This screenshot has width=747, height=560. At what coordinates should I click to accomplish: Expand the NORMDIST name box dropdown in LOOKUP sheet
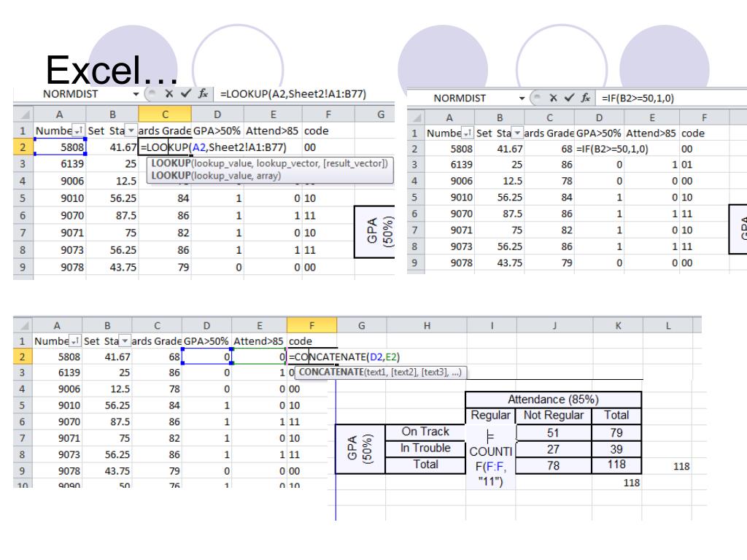[x=136, y=94]
